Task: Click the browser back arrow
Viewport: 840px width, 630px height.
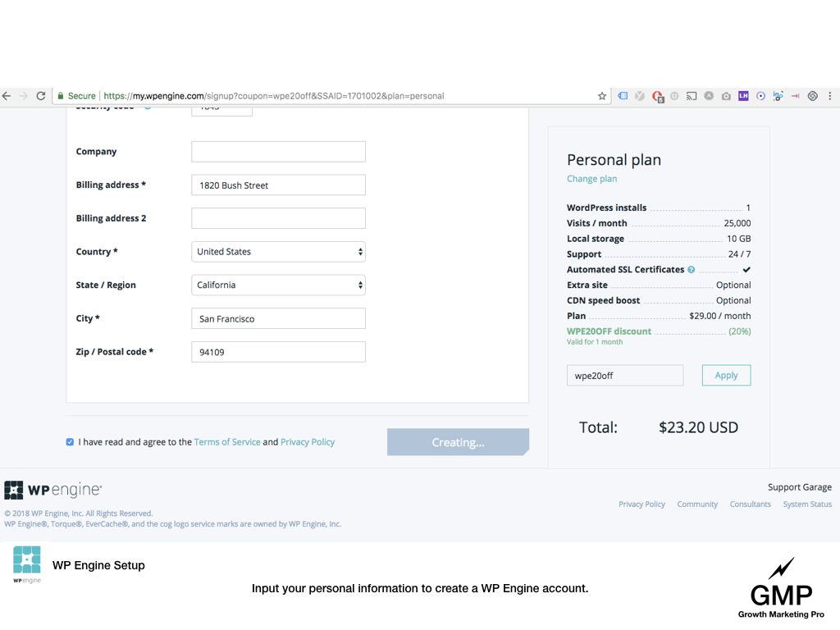Action: point(7,96)
